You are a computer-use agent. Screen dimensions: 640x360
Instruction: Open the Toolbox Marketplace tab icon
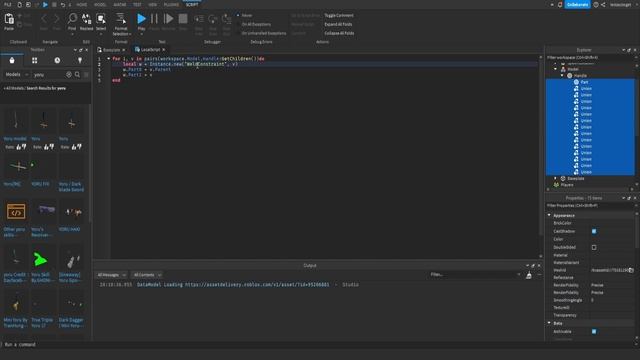12,60
